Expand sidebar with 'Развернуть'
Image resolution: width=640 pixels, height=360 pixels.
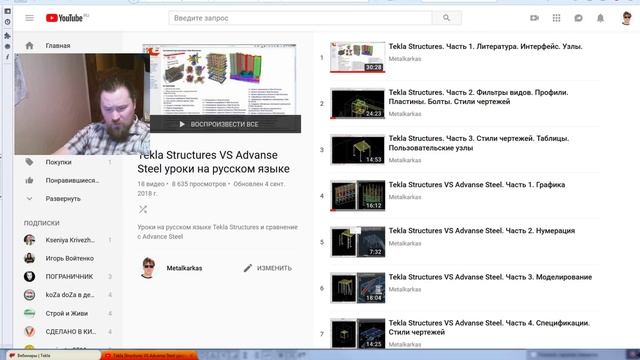[63, 199]
